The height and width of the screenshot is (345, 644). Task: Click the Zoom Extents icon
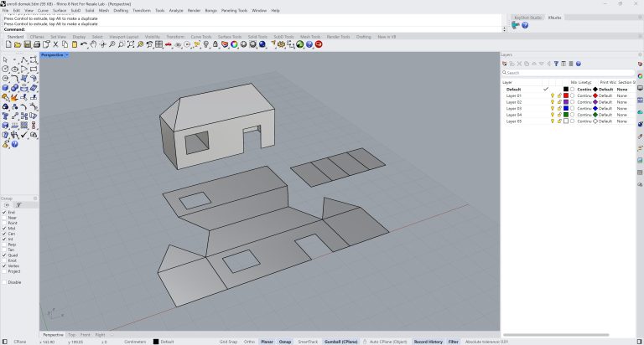[x=131, y=44]
